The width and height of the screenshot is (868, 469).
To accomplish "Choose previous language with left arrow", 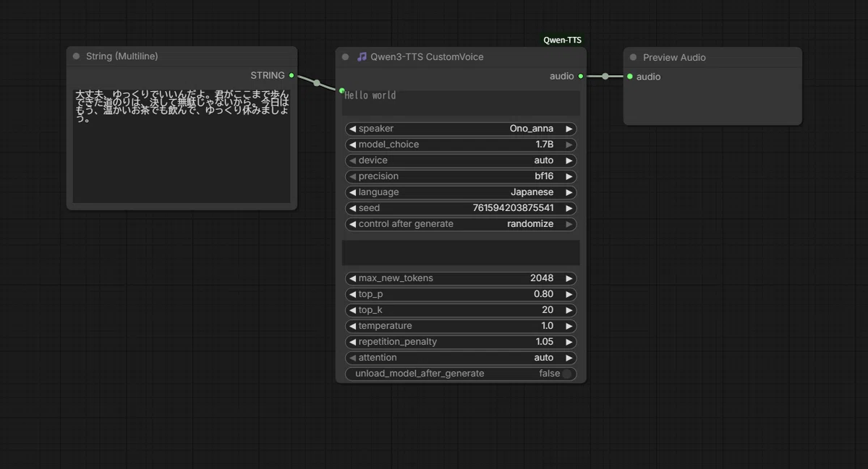I will (x=352, y=192).
